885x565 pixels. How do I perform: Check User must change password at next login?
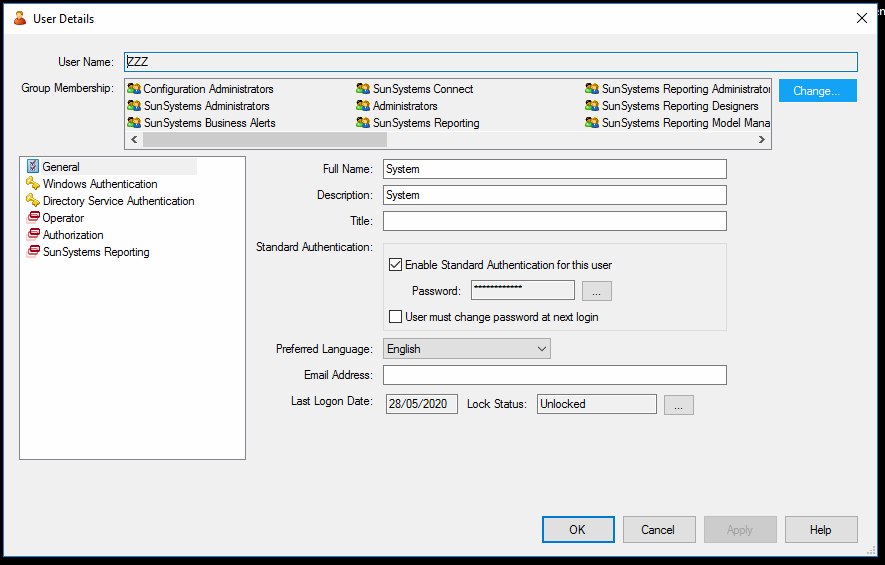point(396,317)
